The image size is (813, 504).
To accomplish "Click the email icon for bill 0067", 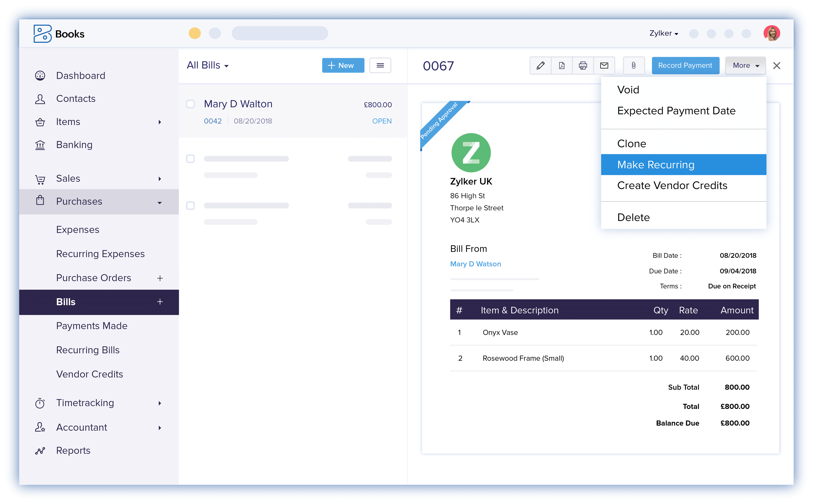I will pyautogui.click(x=604, y=65).
